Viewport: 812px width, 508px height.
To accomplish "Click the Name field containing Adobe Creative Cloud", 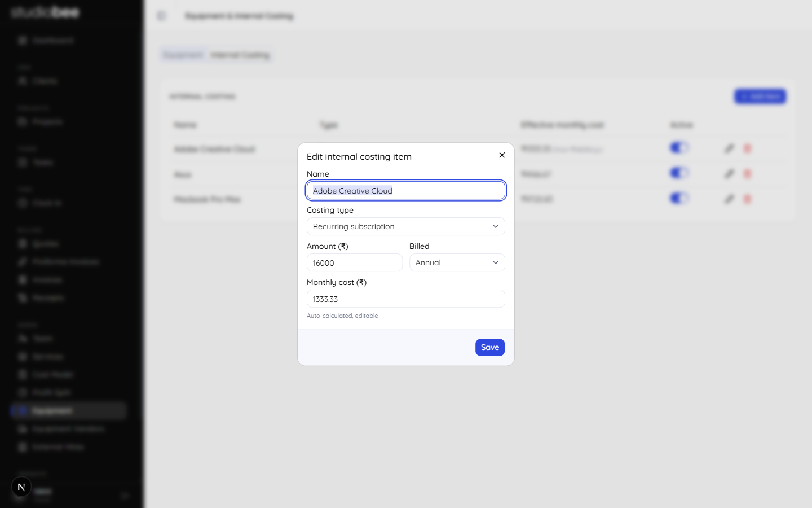I will tap(406, 191).
